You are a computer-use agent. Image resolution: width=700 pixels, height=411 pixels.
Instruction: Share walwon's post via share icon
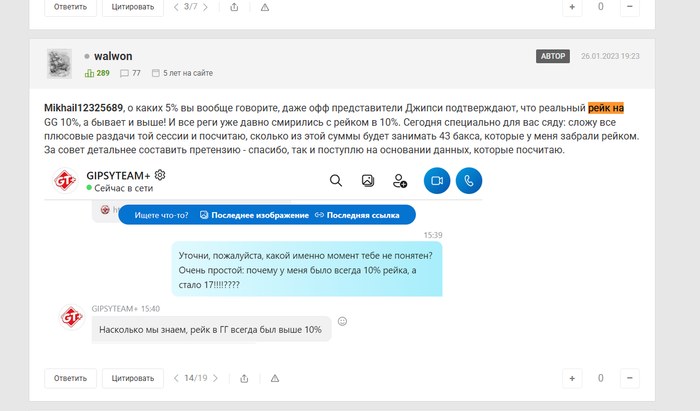coord(244,378)
